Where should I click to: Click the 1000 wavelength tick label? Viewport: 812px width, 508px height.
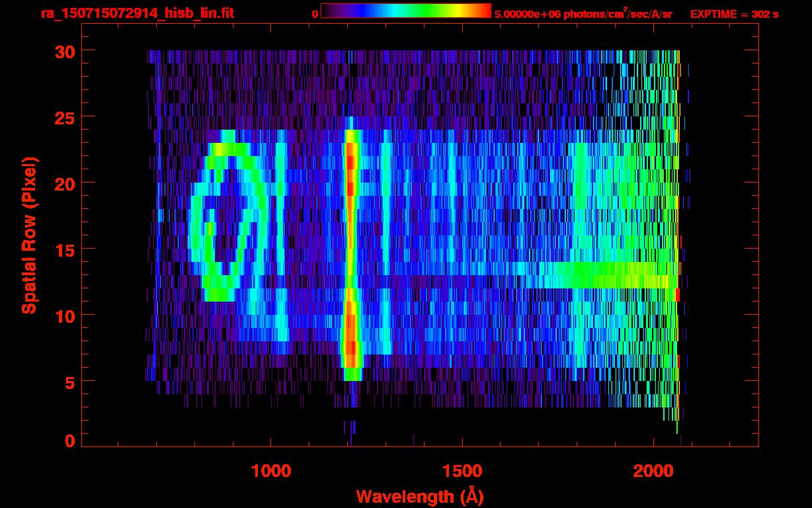point(271,471)
